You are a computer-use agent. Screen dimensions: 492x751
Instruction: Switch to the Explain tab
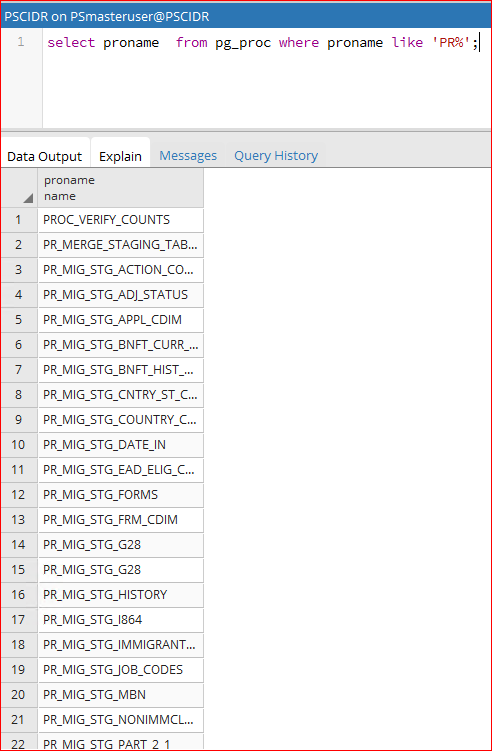pos(120,156)
